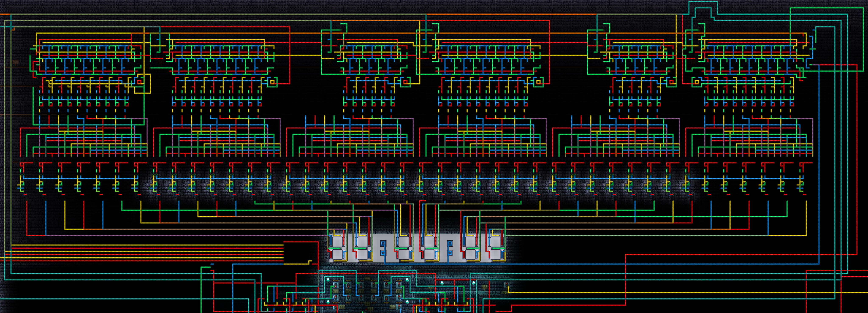Click the lower dot of the first colon
The image size is (868, 313).
pyautogui.click(x=383, y=253)
